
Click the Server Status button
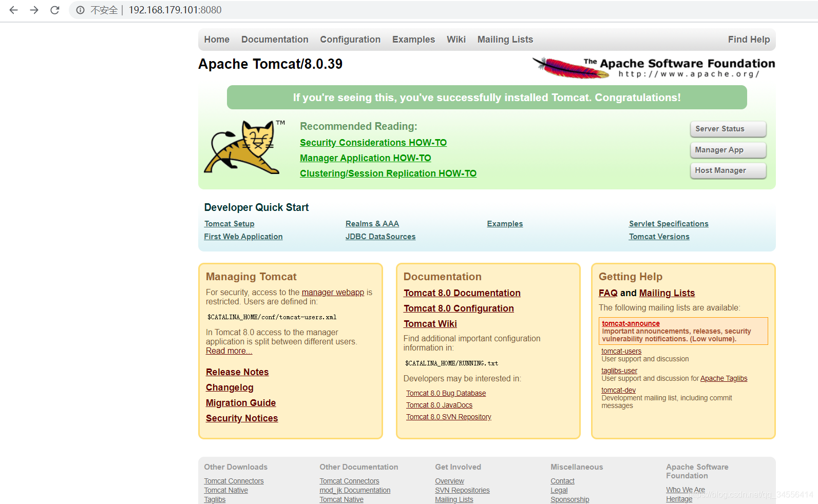728,129
